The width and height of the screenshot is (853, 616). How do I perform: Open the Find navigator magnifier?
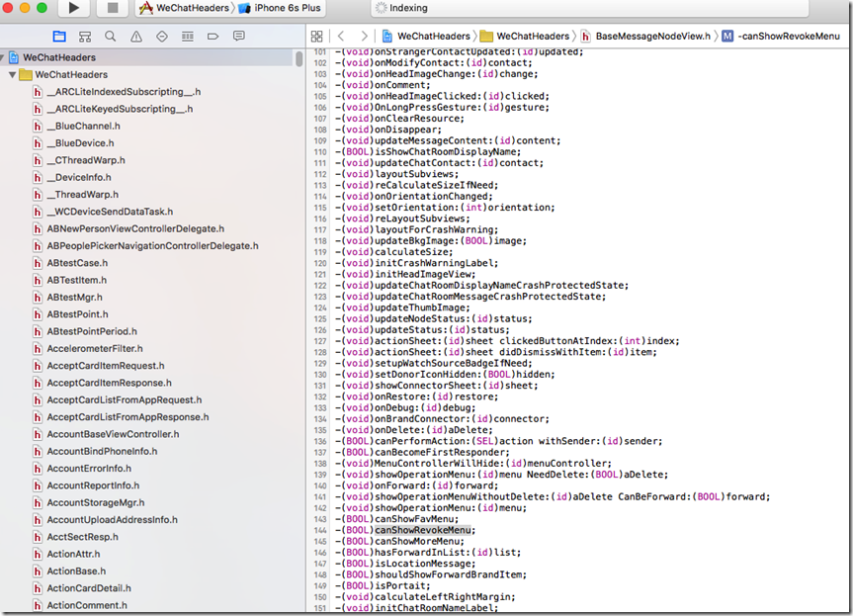pos(111,37)
